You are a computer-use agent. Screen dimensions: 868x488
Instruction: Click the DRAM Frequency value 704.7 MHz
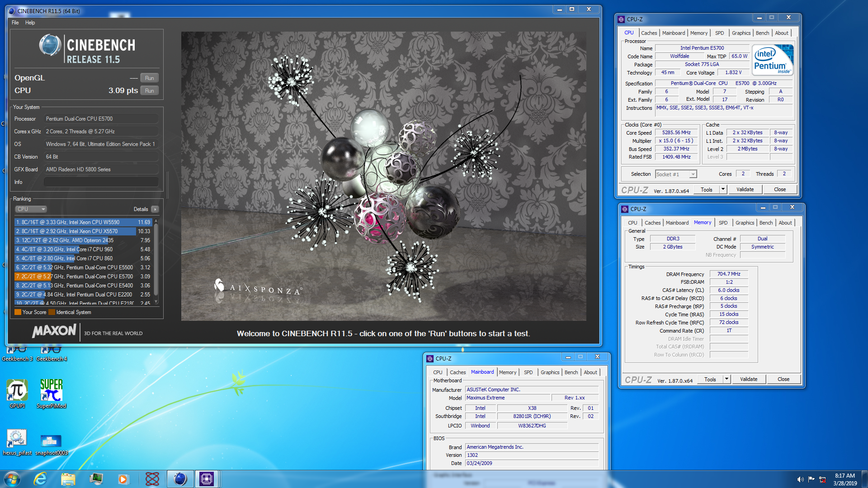point(729,274)
